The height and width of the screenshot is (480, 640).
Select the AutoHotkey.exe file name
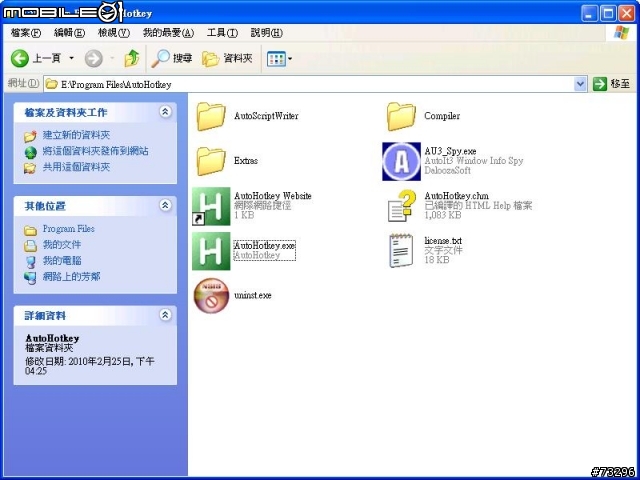(264, 246)
